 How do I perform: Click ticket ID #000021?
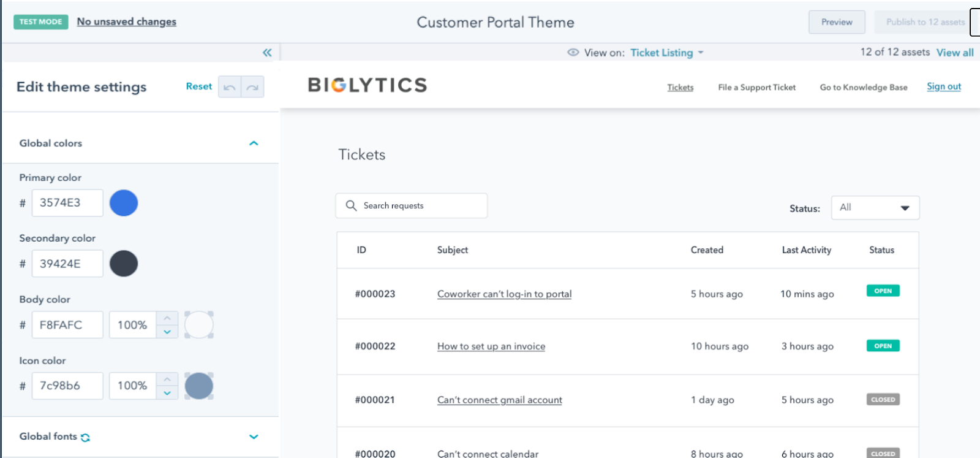click(375, 400)
